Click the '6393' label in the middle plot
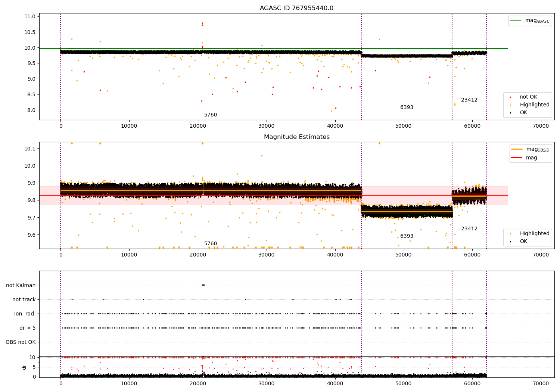This screenshot has height=392, width=560. click(x=407, y=236)
